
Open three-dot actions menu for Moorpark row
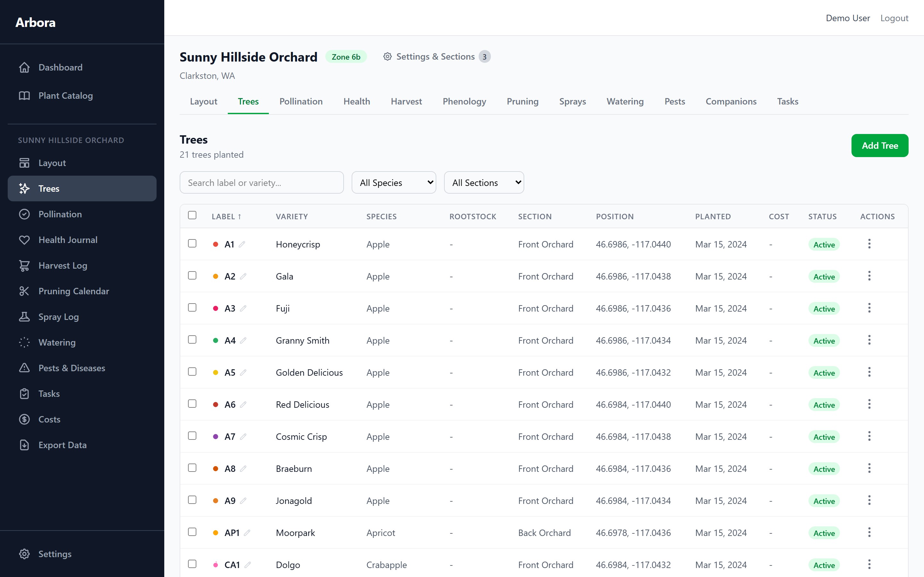[x=869, y=532]
